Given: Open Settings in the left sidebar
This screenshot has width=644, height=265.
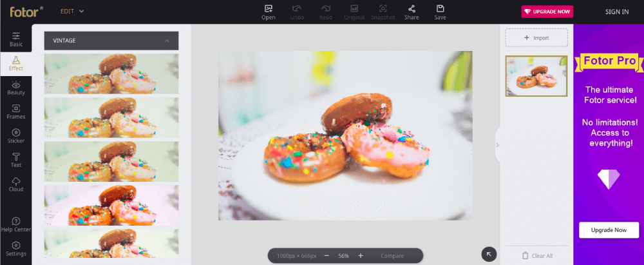Looking at the screenshot, I should (15, 248).
